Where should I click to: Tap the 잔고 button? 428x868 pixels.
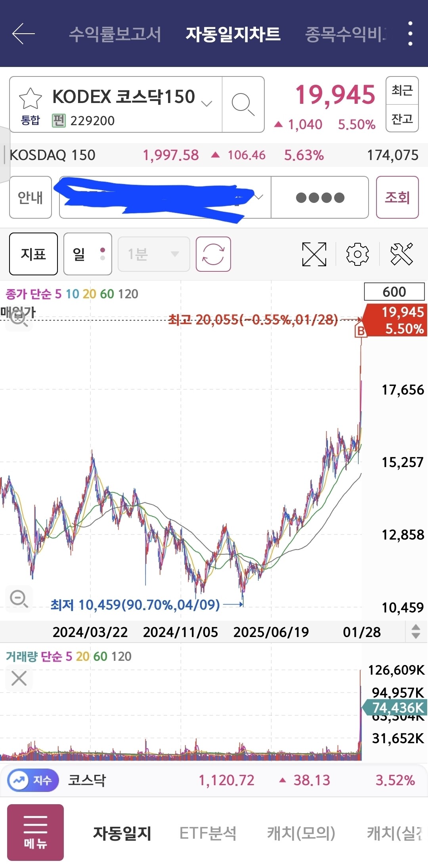(x=402, y=118)
